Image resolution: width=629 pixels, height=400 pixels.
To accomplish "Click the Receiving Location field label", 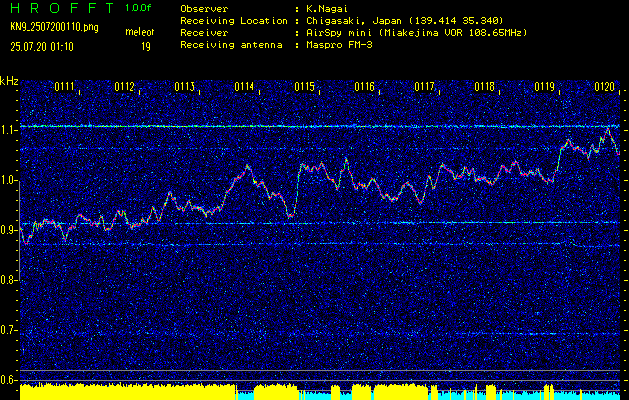I will 234,21.
